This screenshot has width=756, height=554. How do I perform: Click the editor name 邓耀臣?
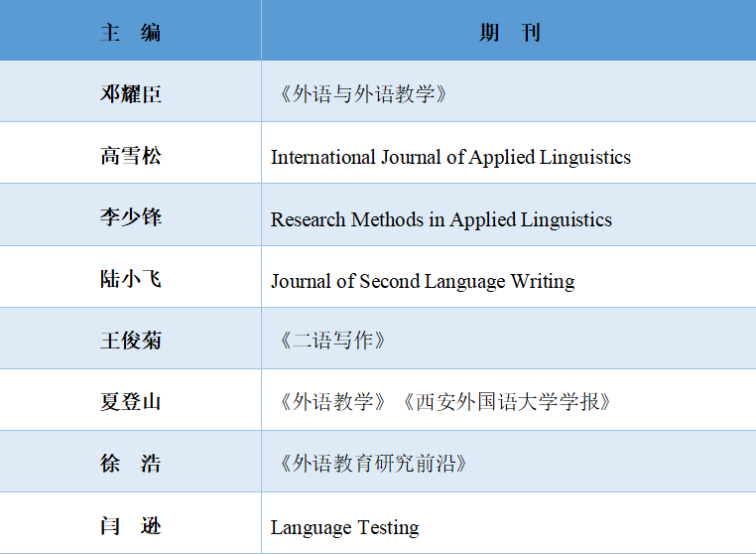point(131,94)
